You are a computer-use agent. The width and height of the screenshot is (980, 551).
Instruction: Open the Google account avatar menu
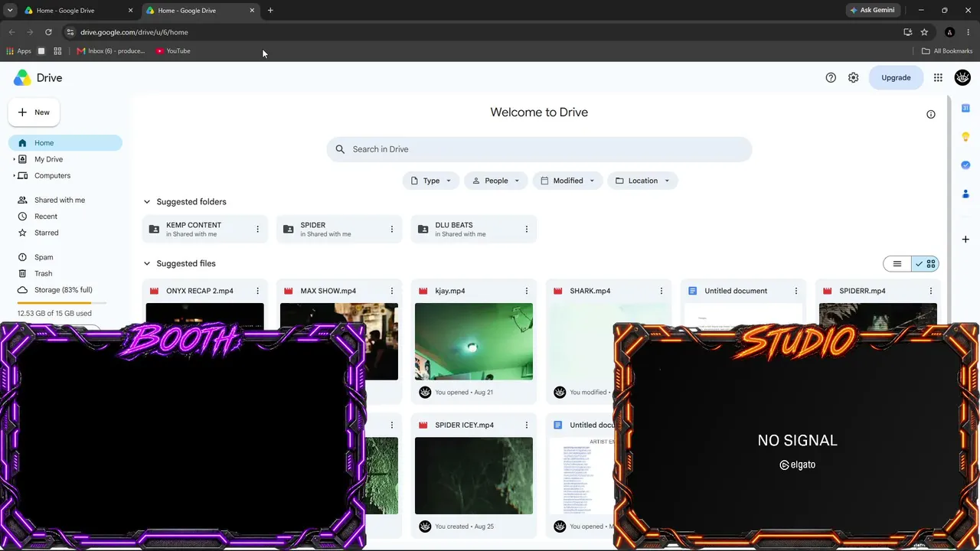point(962,77)
